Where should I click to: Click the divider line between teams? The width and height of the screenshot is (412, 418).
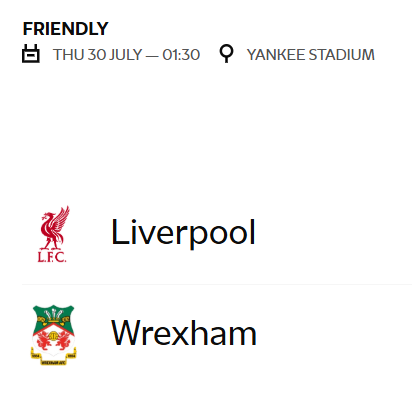217,285
